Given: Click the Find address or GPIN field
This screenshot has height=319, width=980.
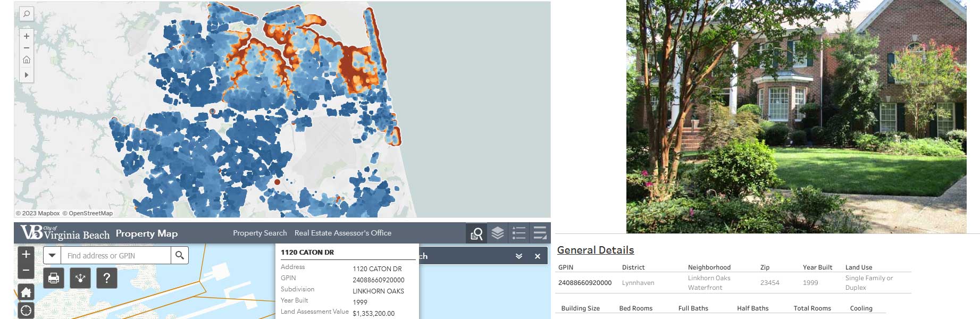Looking at the screenshot, I should (116, 256).
